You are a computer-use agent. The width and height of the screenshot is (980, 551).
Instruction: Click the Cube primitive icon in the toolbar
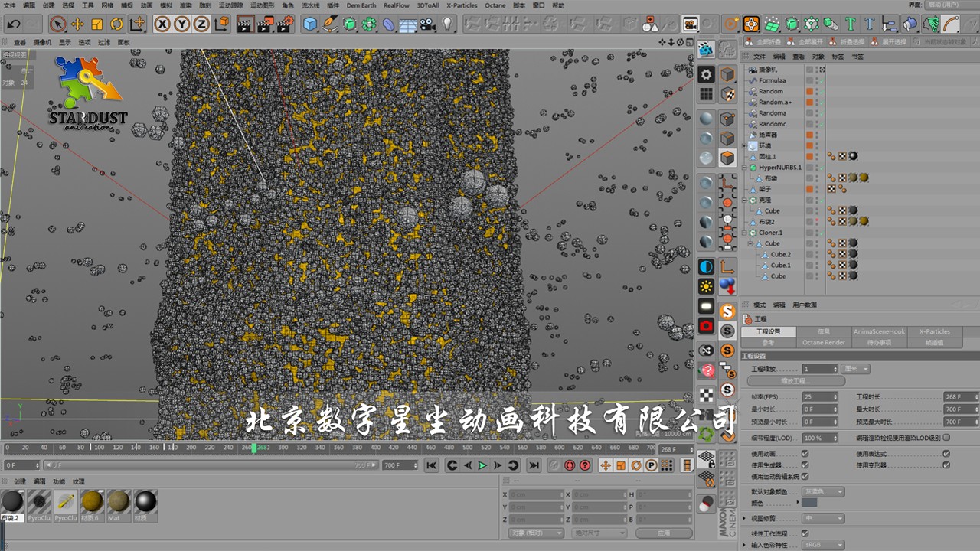point(310,24)
